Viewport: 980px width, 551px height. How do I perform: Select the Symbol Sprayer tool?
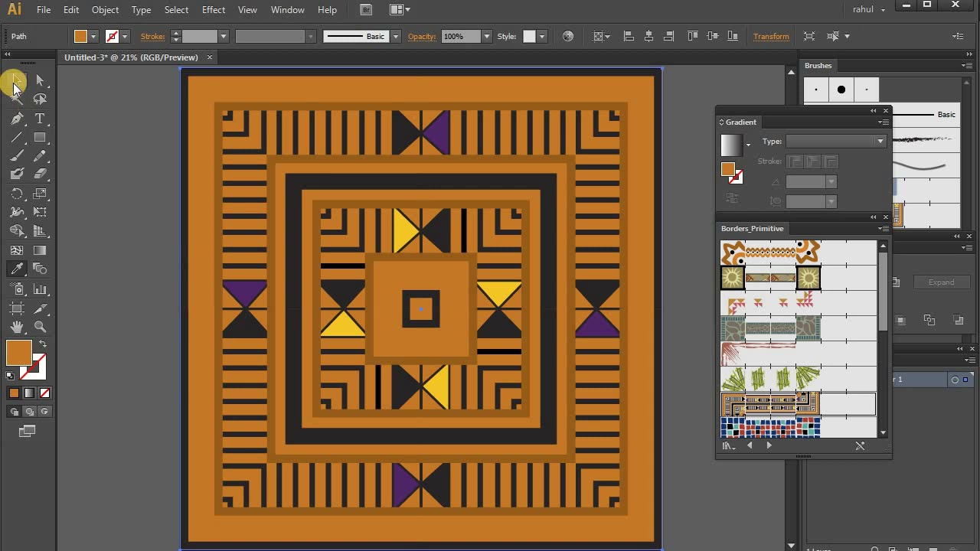click(17, 289)
